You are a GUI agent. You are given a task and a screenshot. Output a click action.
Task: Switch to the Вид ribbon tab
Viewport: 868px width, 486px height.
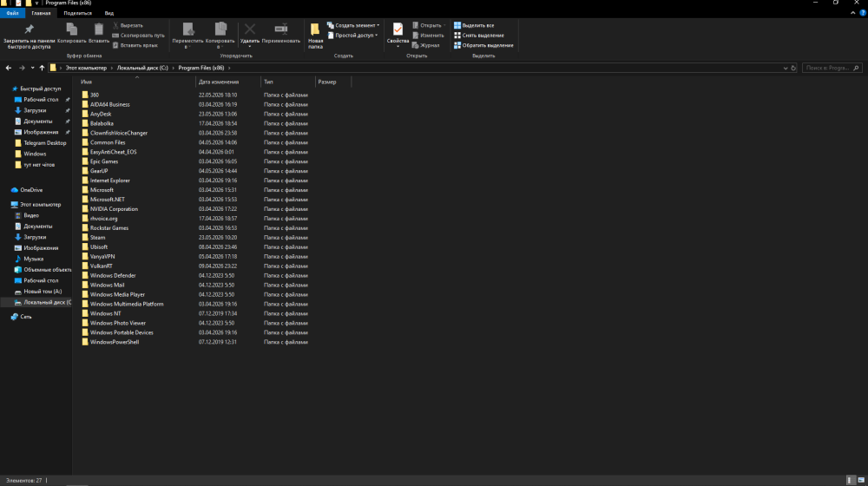109,13
